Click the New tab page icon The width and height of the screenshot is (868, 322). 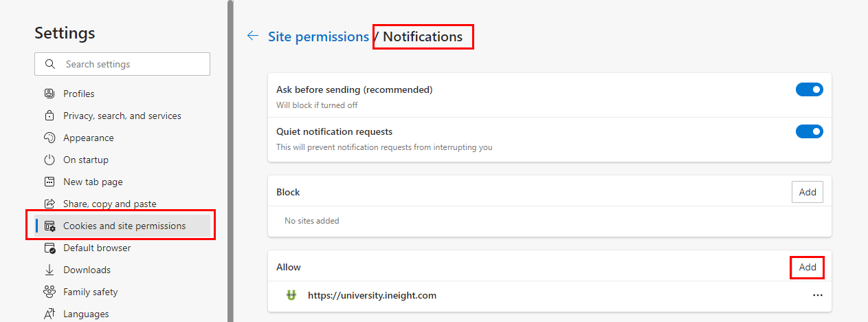coord(49,182)
